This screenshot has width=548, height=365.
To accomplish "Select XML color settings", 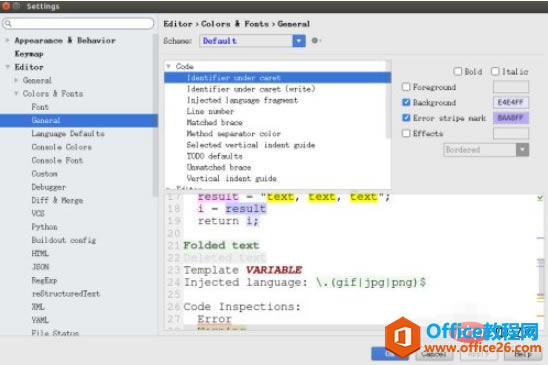I will (x=38, y=307).
